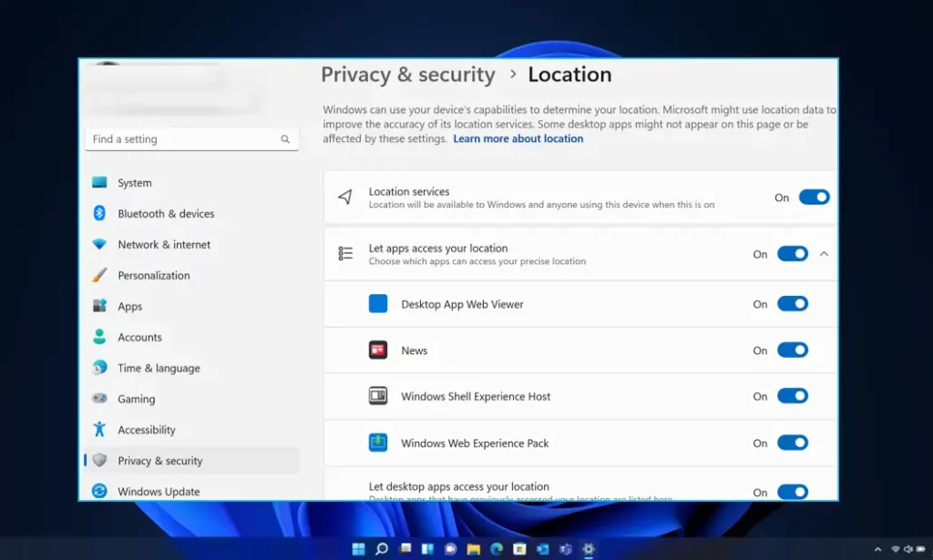The width and height of the screenshot is (933, 560).
Task: Open Widgets from the taskbar
Action: coord(427,549)
